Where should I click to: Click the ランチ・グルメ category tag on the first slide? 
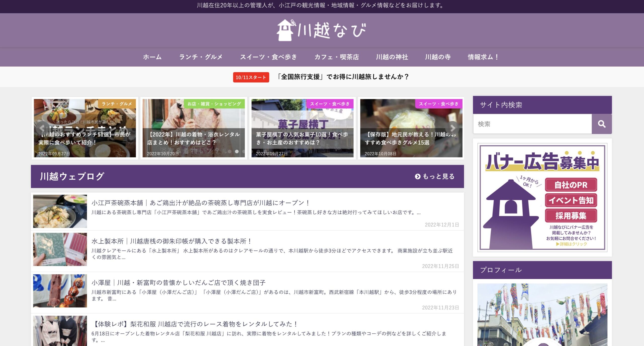[117, 104]
